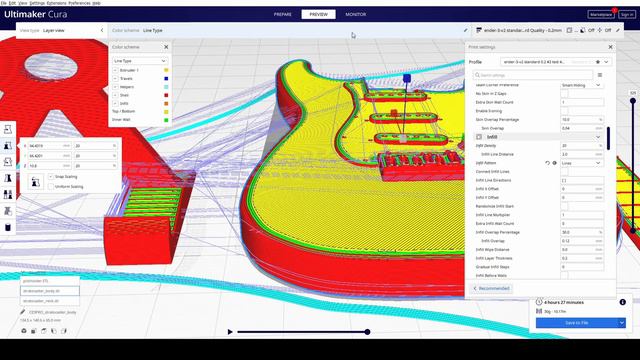Switch to Recommended settings

[x=491, y=289]
